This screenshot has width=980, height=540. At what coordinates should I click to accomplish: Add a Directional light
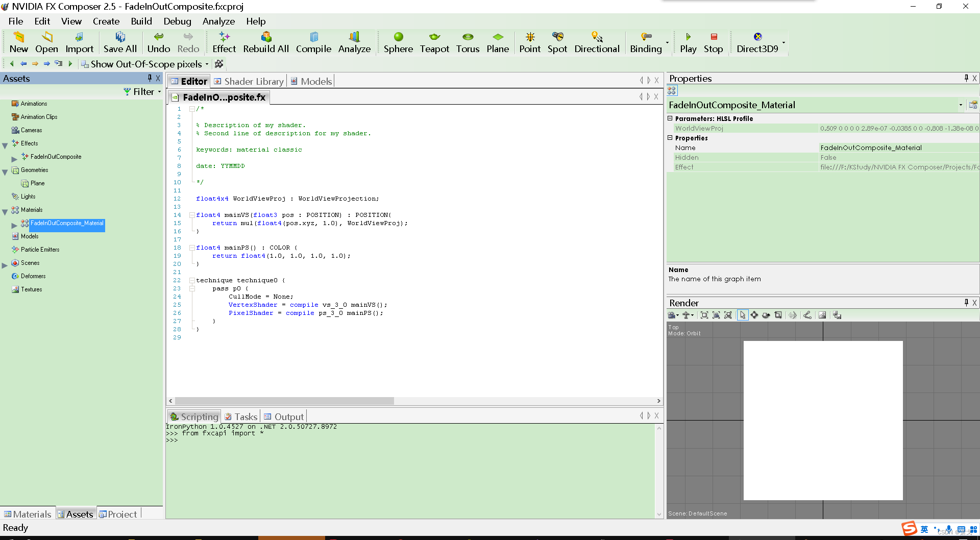597,42
